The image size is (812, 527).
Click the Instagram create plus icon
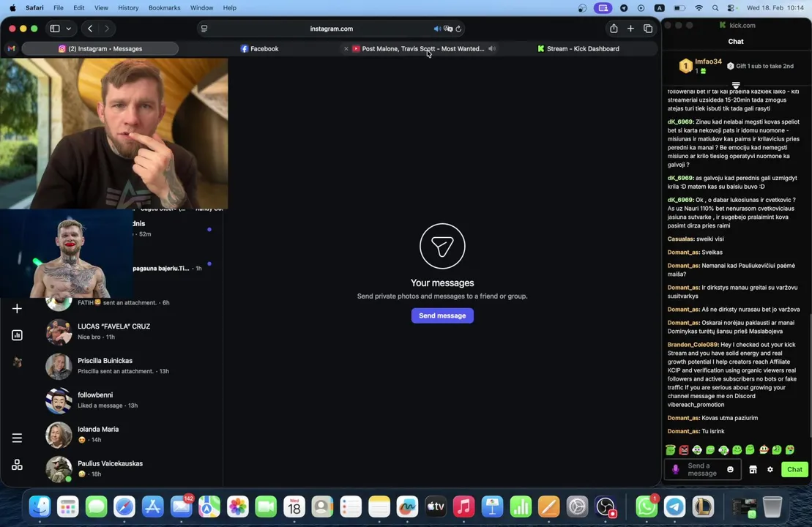pos(17,309)
